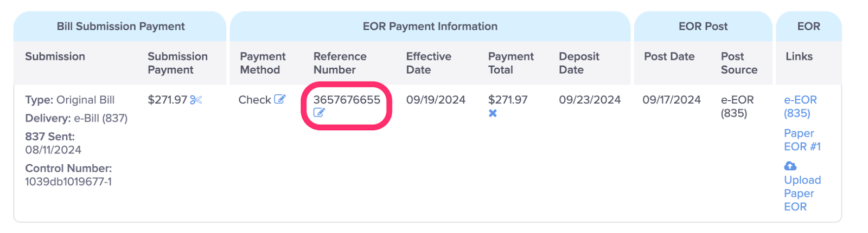Click the Payment Total column header

pyautogui.click(x=510, y=63)
